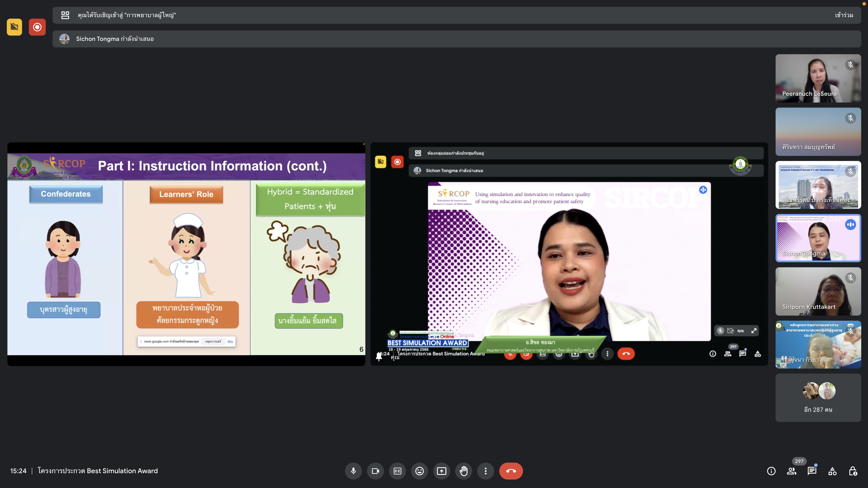Toggle the microphone in bottom toolbar
868x488 pixels.
point(353,471)
